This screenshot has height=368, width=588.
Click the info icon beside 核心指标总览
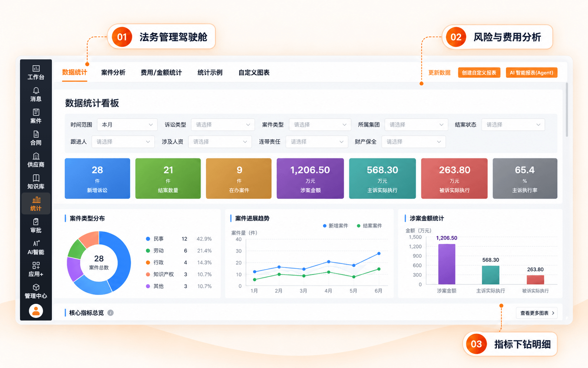click(110, 313)
